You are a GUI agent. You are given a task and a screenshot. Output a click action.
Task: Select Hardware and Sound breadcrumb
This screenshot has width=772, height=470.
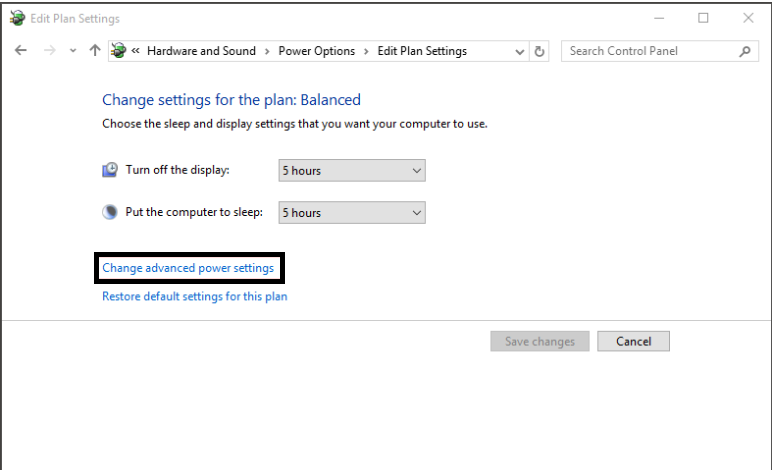pos(201,51)
